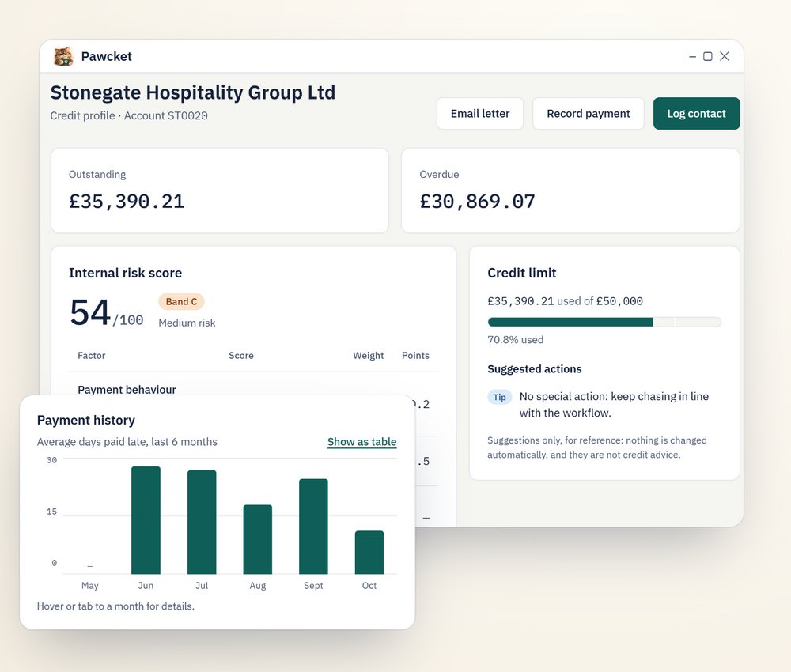
Task: Select the Oct bar in payment history
Action: (x=369, y=553)
